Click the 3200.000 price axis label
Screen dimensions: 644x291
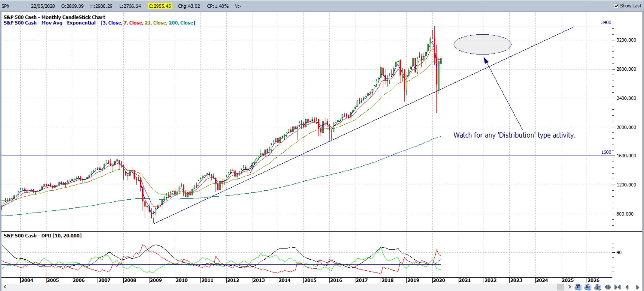point(626,40)
